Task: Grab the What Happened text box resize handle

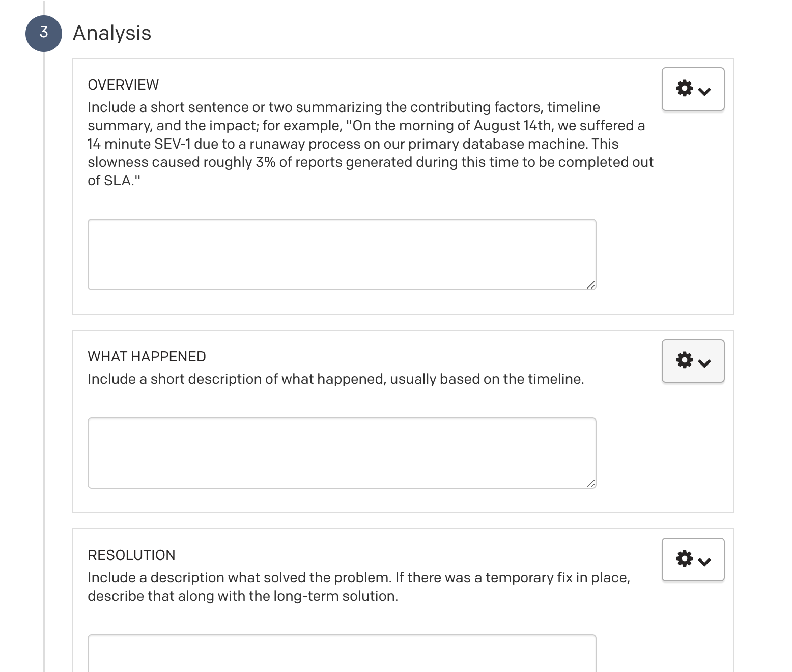Action: point(590,483)
